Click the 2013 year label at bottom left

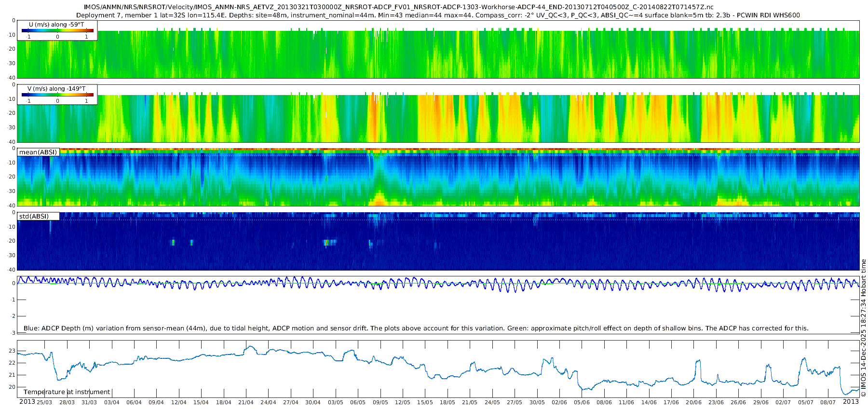click(27, 402)
